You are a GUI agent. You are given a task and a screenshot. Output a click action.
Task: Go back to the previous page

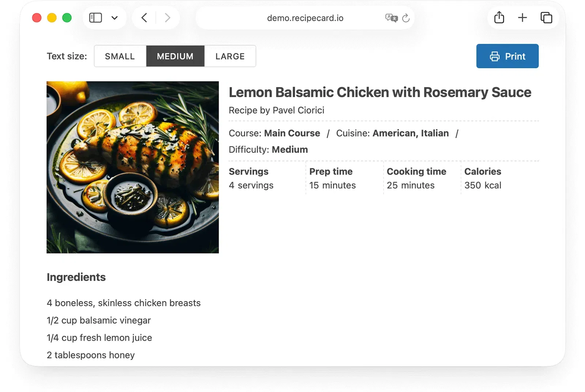click(x=144, y=18)
